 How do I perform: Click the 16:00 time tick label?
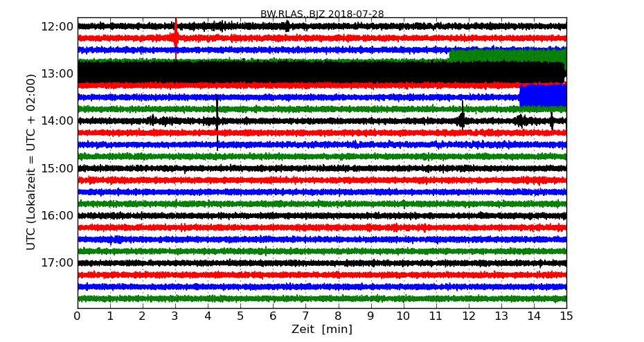coord(57,215)
